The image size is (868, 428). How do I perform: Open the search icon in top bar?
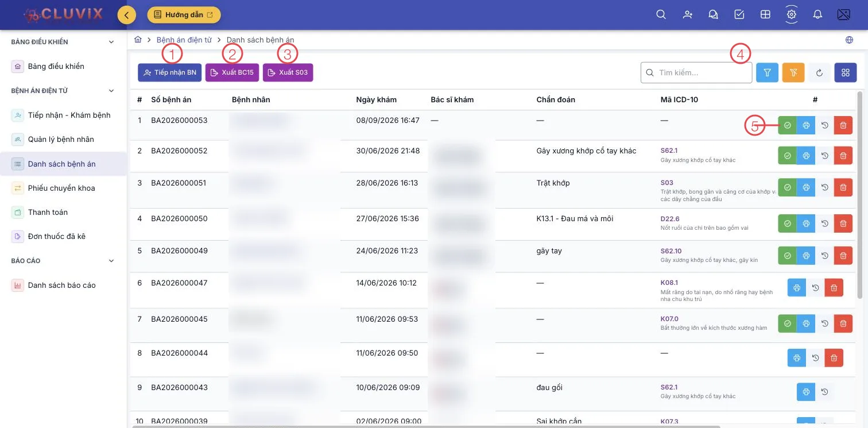click(x=661, y=14)
